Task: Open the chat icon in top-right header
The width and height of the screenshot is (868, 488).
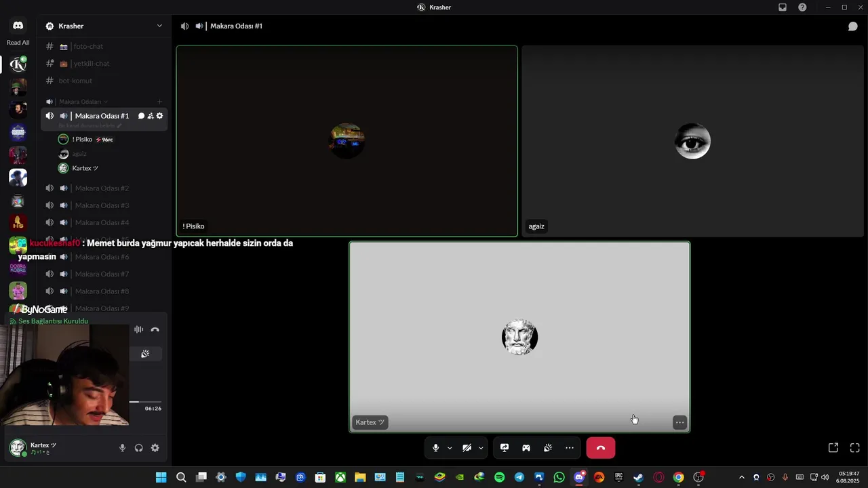Action: pos(853,26)
